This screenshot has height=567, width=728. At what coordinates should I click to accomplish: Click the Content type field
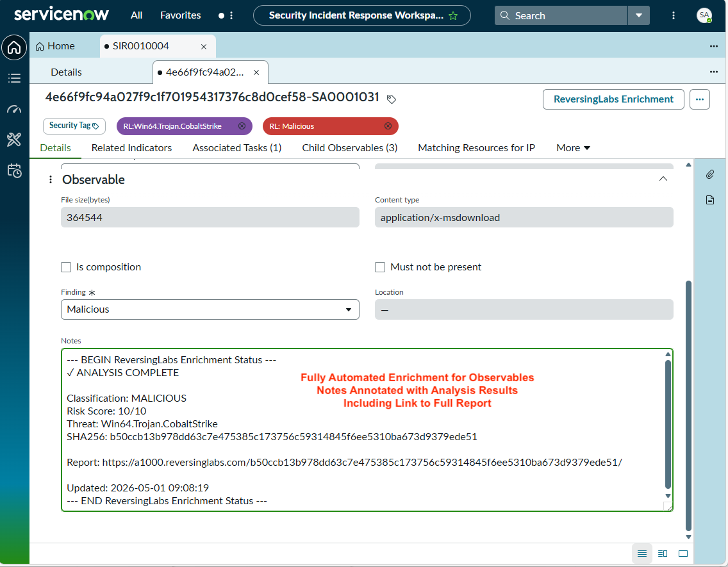524,218
